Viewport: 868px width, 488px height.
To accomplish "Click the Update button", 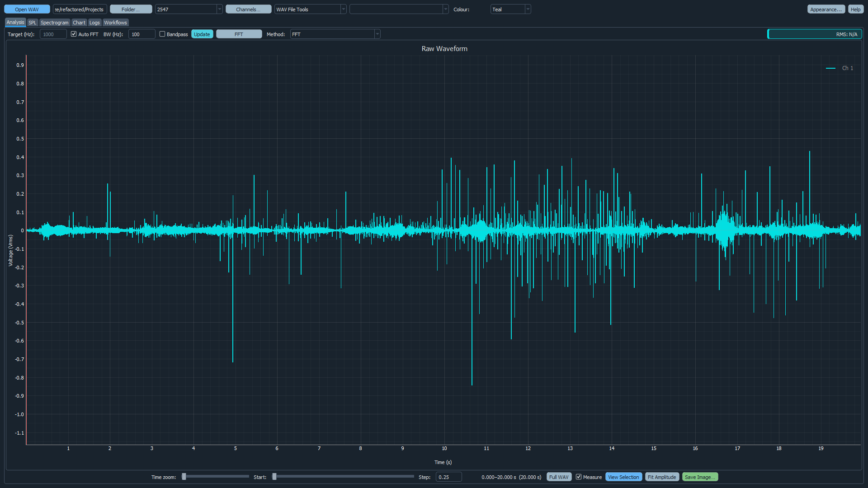I will pos(202,34).
